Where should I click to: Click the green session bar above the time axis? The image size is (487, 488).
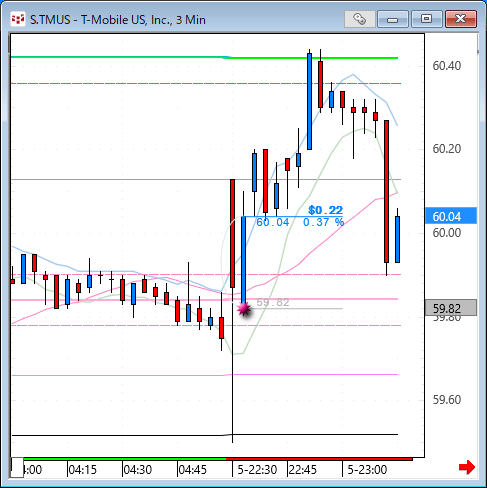point(125,459)
